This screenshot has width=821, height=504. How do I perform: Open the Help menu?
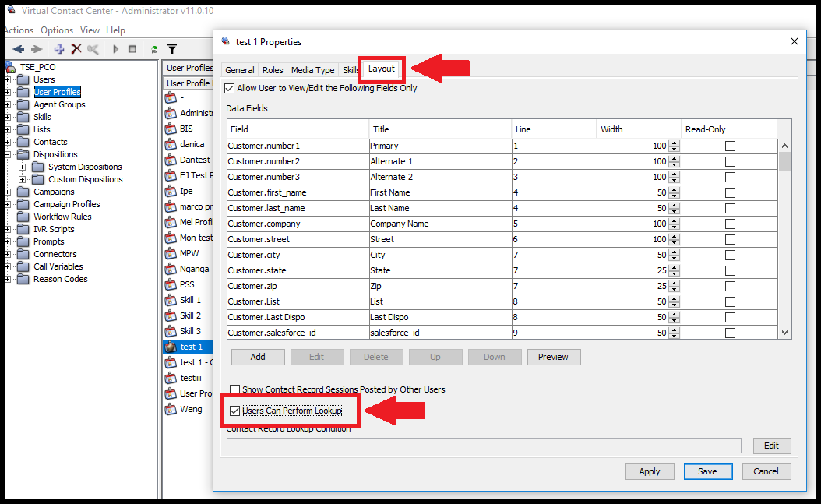(115, 30)
